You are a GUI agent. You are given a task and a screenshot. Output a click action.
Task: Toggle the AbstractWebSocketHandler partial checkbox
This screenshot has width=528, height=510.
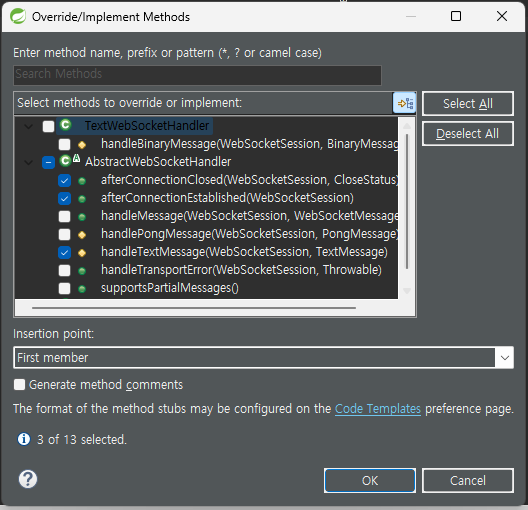(x=48, y=163)
